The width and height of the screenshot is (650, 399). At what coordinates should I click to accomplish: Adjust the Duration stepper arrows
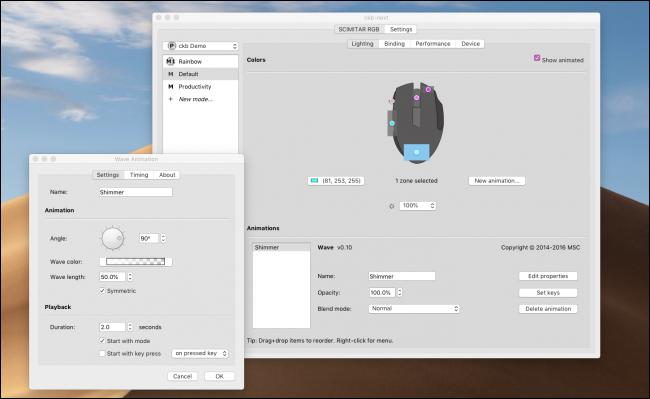click(130, 327)
